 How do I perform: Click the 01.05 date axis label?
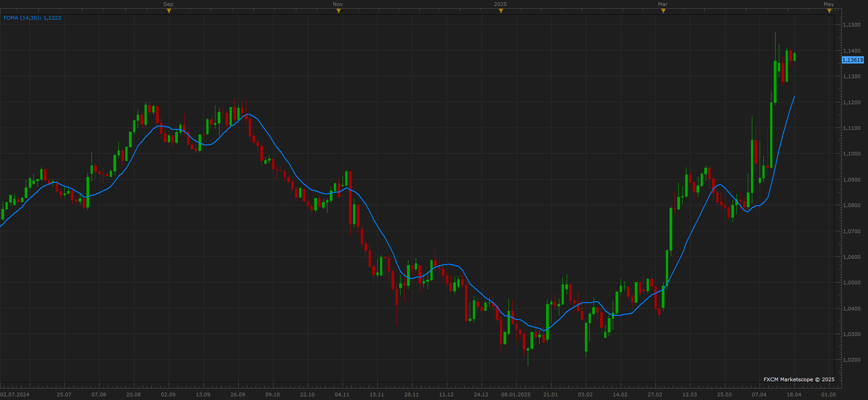coord(829,395)
